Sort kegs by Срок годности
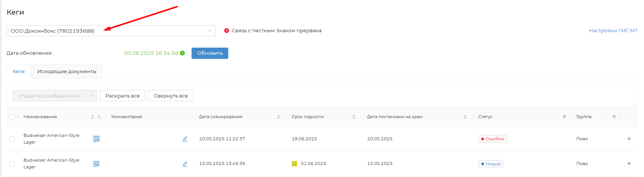644x177 pixels. tap(353, 117)
